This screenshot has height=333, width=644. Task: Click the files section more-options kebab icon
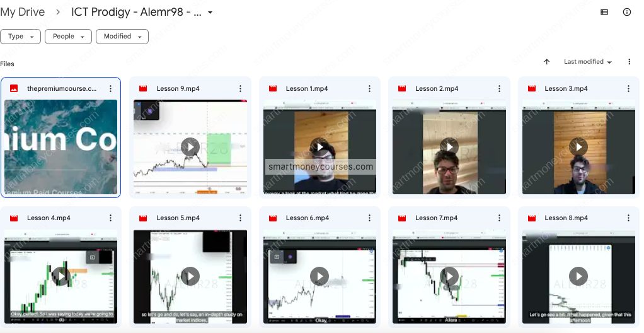(x=629, y=62)
